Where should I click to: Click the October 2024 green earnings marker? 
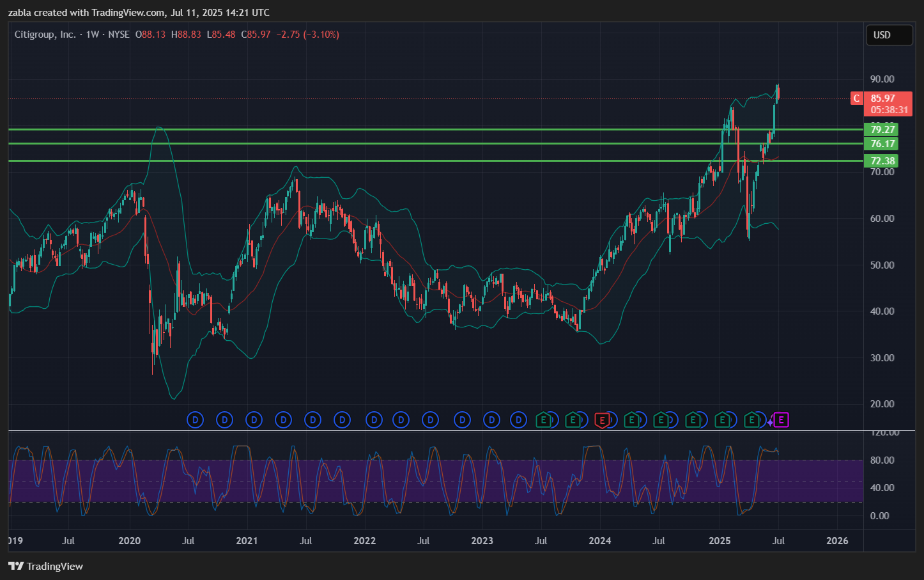pos(692,420)
